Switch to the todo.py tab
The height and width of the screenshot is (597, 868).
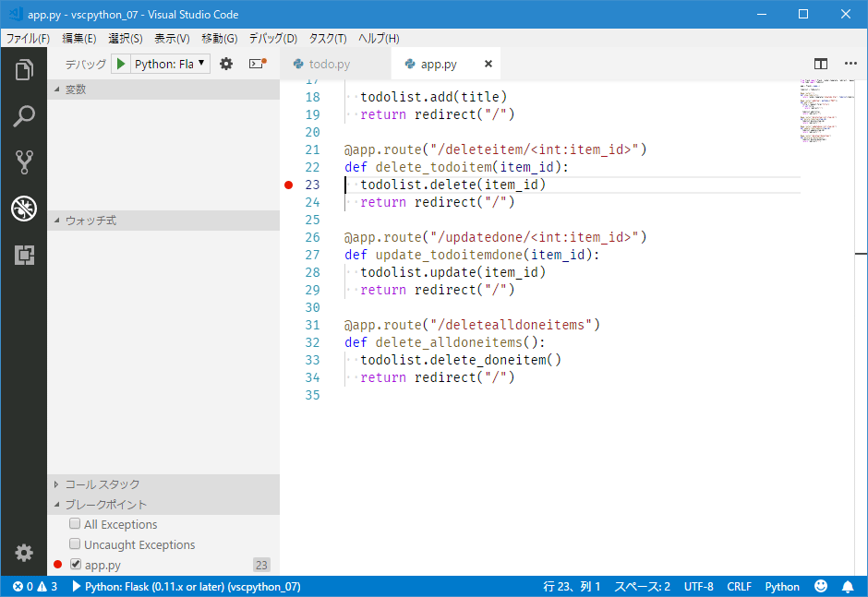tap(330, 64)
